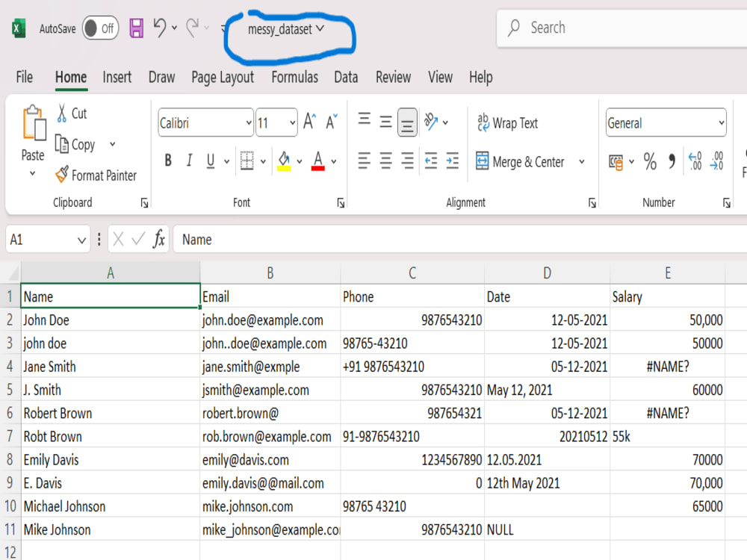The height and width of the screenshot is (560, 747).
Task: Click Format Painter
Action: (96, 175)
